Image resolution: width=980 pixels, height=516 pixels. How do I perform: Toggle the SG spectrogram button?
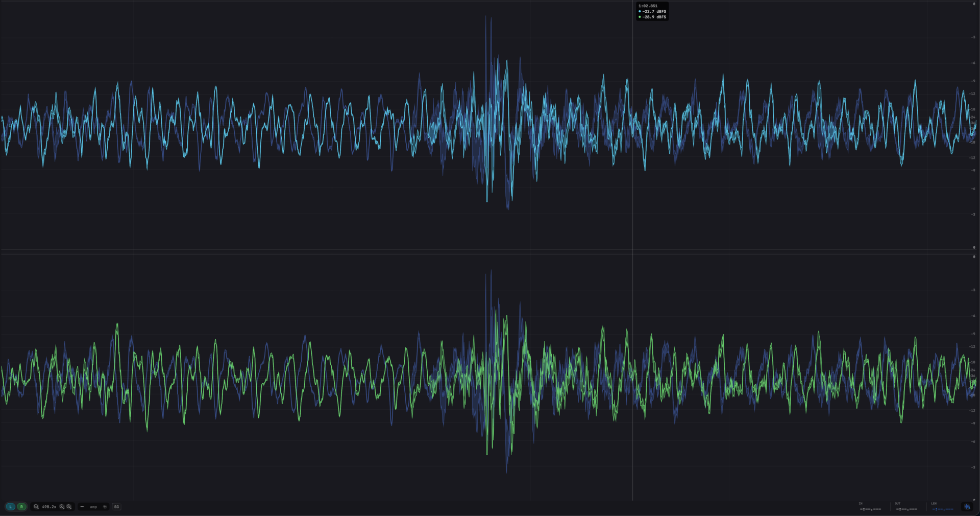pos(116,507)
